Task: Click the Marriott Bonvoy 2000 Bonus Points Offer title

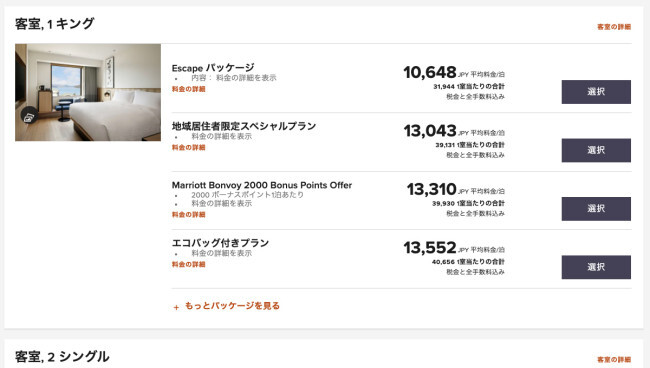Action: pos(262,185)
